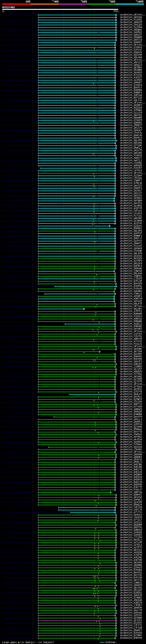
Task: Select hit label UniRef100_Q769C6
Action: [131, 48]
